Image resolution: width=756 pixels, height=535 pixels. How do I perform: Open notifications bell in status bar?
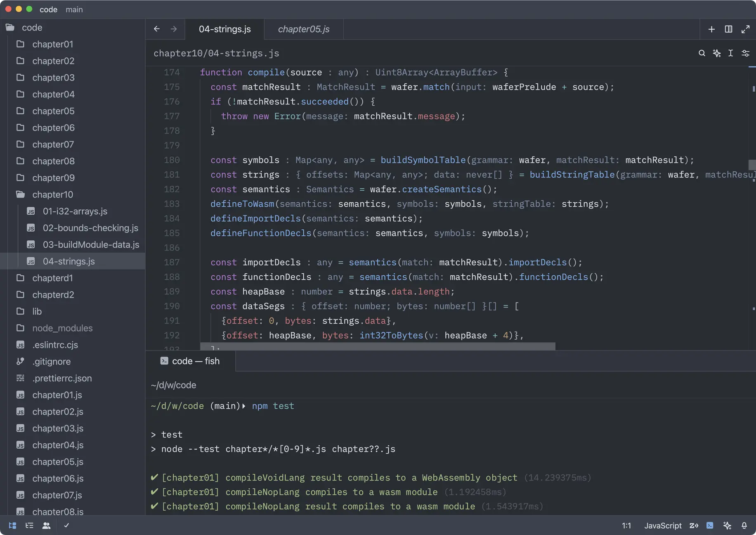[x=744, y=526]
